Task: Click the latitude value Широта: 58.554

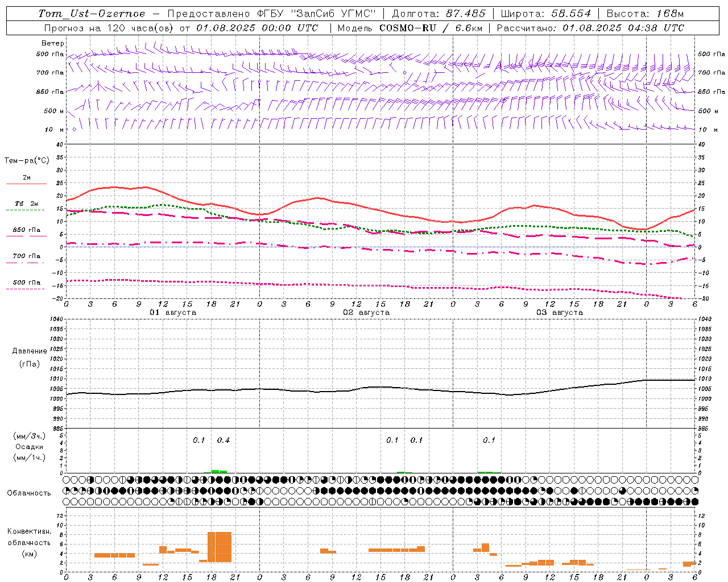Action: [545, 14]
